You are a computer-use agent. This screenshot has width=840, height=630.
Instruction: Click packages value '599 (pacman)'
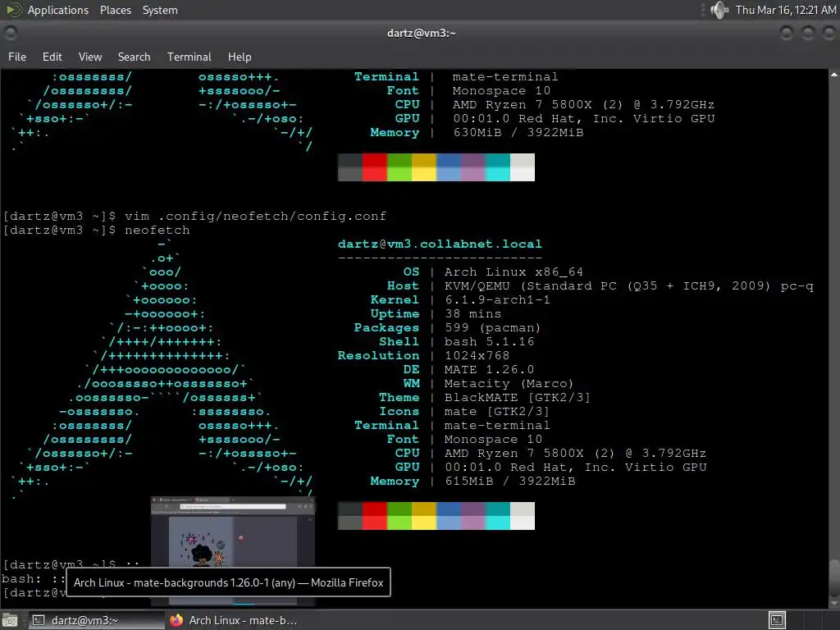click(493, 327)
